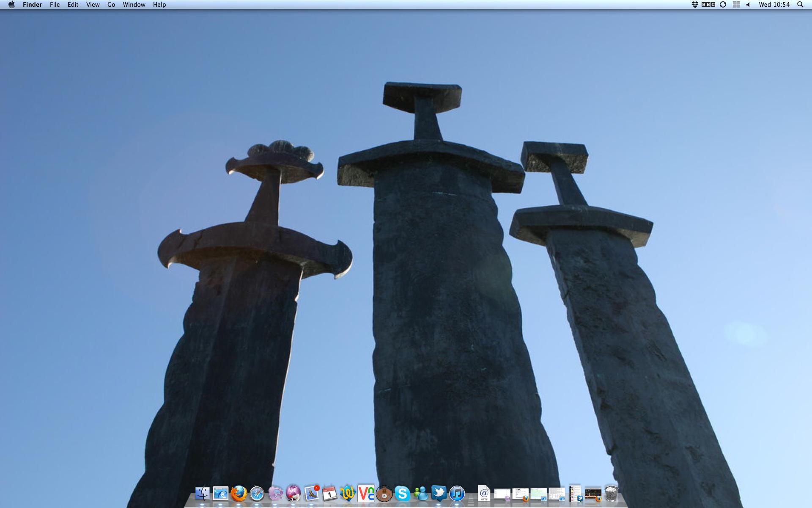812x508 pixels.
Task: Open Twitter bird app in Dock
Action: click(439, 494)
